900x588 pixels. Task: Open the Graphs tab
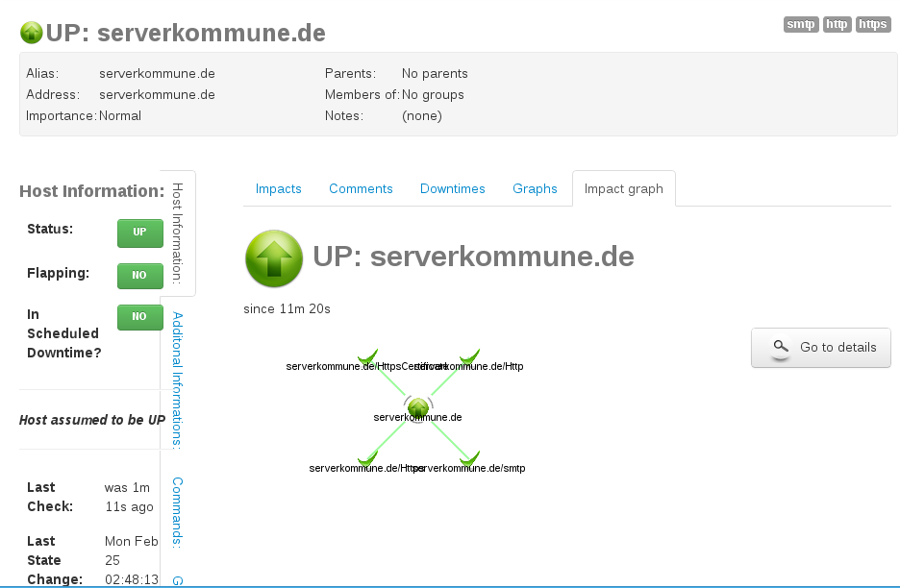[535, 189]
